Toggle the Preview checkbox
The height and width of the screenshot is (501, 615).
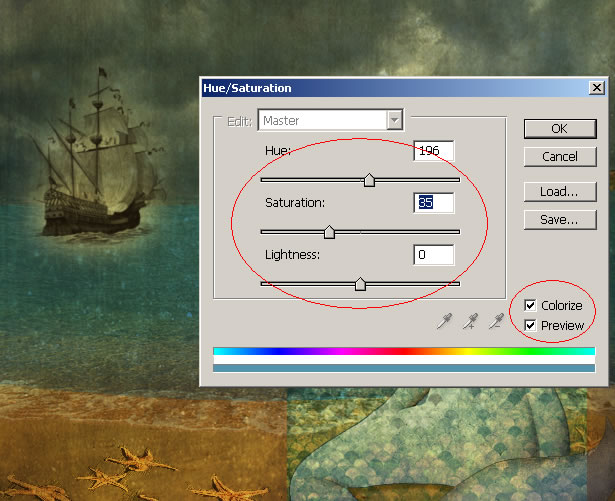[530, 325]
